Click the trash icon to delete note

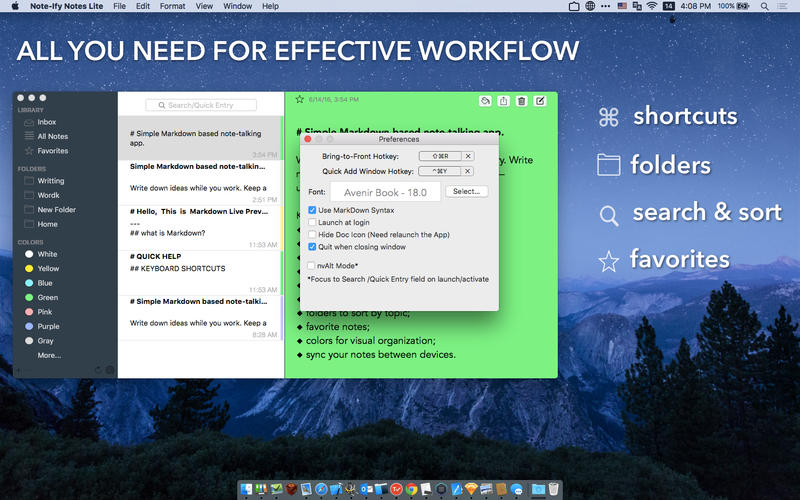point(521,101)
